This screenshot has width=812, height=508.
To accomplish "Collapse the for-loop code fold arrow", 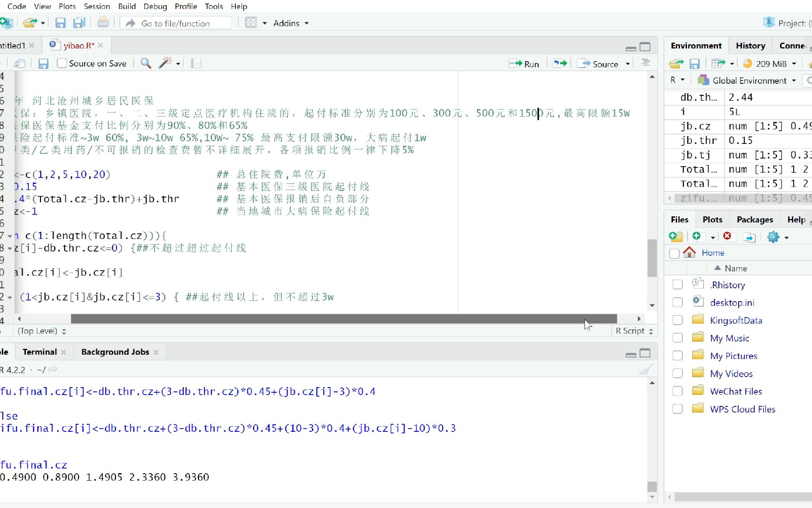I will (x=9, y=236).
